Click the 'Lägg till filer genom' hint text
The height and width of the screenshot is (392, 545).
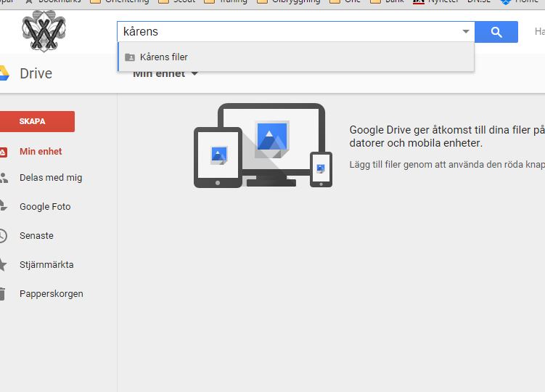click(x=447, y=165)
